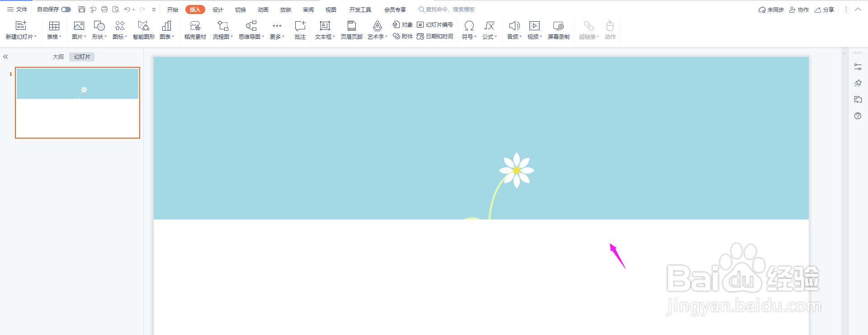Viewport: 868px width, 335px height.
Task: Expand the Undo history dropdown arrow
Action: [x=134, y=9]
